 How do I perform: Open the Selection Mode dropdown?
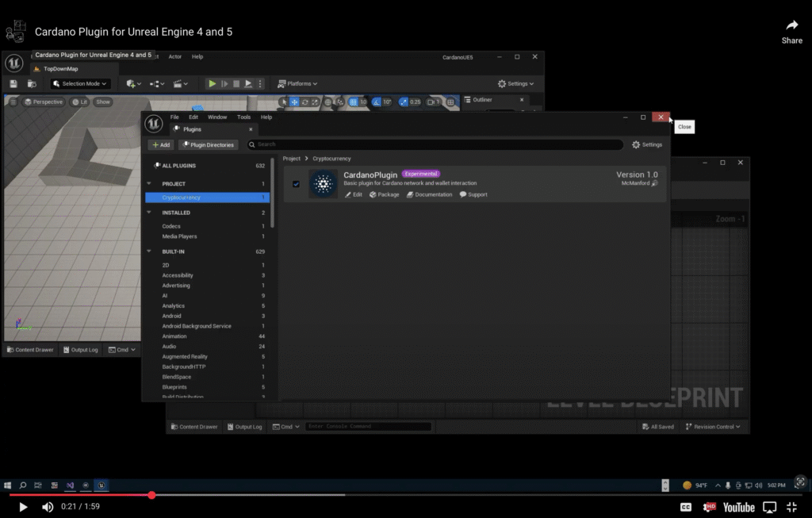80,83
